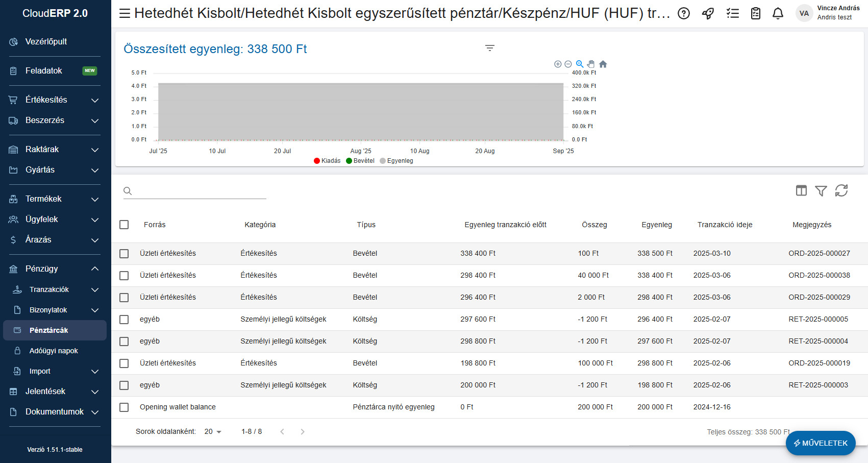Select the chart zoom magnifier tool
Viewport: 868px width, 463px height.
[x=580, y=64]
